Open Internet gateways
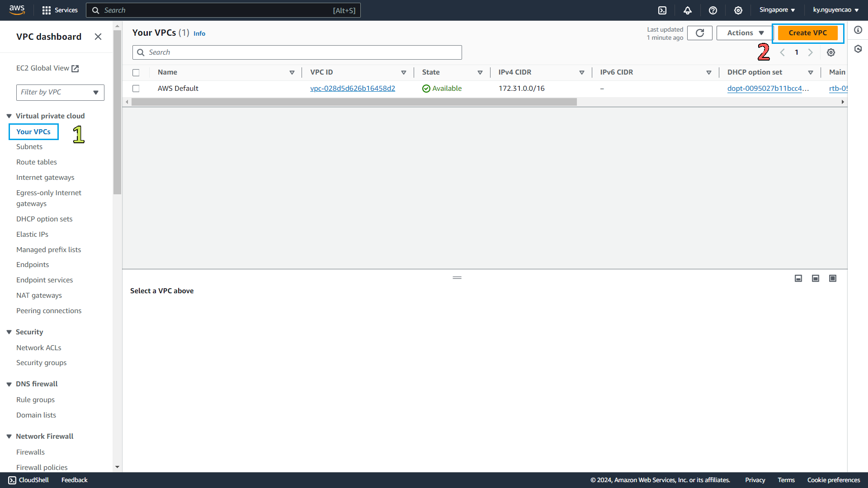Viewport: 868px width, 488px height. pos(45,178)
